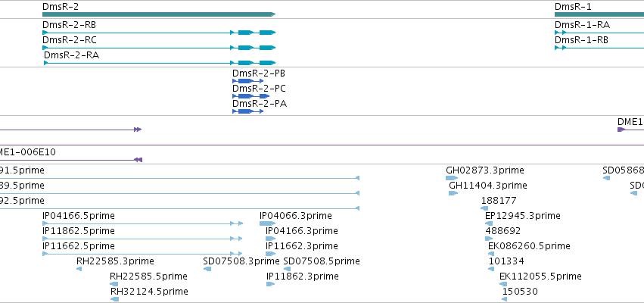Select the DmsR-2-PC protein glyph
644x303 pixels.
click(x=251, y=96)
